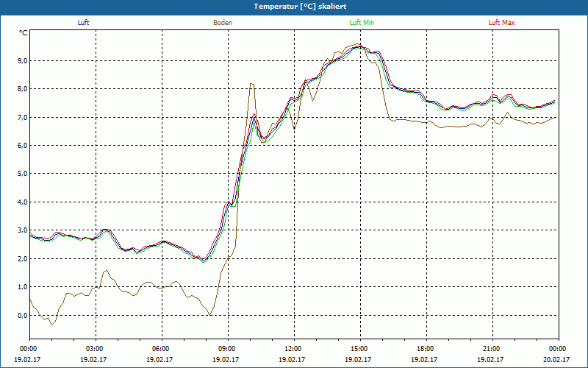
Task: Click the '09:00' time axis label
Action: point(228,349)
